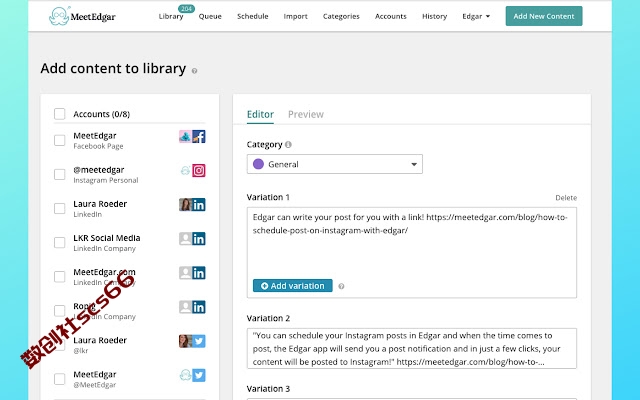Screen dimensions: 640x400
Task: Click the LinkedIn icon for LKR Social Media
Action: [x=199, y=239]
